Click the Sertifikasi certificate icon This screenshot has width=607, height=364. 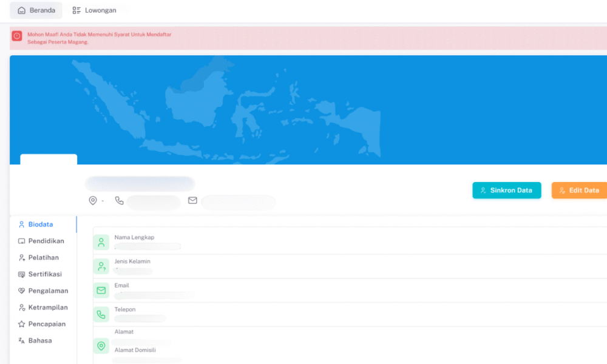coord(22,274)
